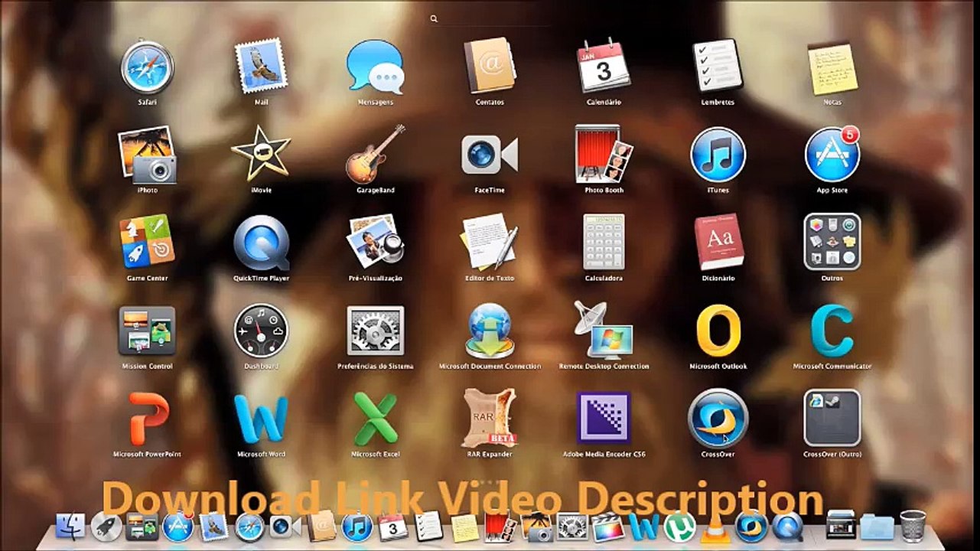Open the Trash in the Dock
Image resolution: width=980 pixels, height=551 pixels.
(913, 526)
